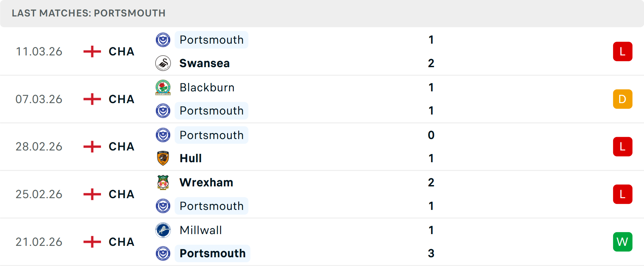Open the Portsmouth team name link in Swansea match
Image resolution: width=644 pixels, height=266 pixels.
pos(211,40)
